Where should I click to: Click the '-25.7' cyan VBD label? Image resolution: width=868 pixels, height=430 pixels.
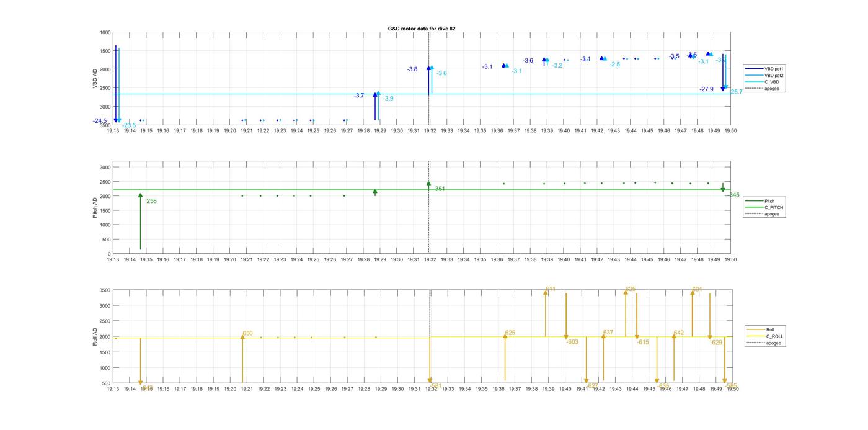click(x=735, y=92)
